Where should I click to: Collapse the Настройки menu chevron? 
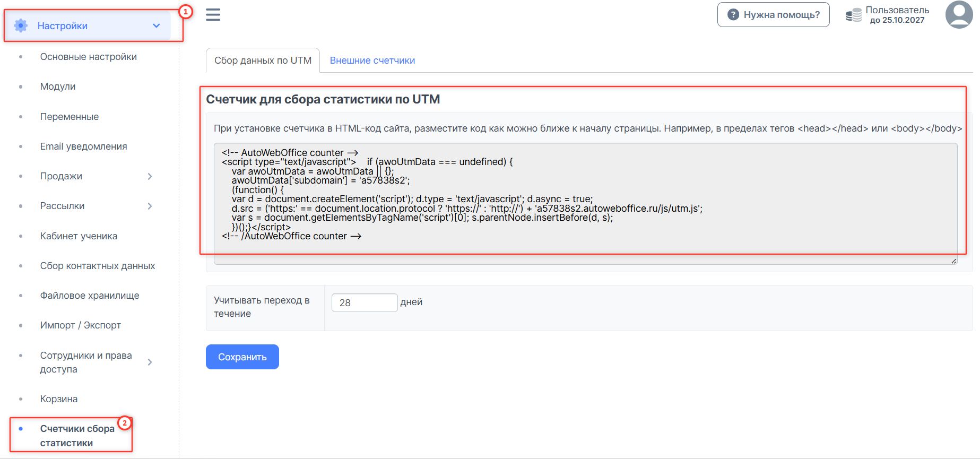[x=157, y=25]
